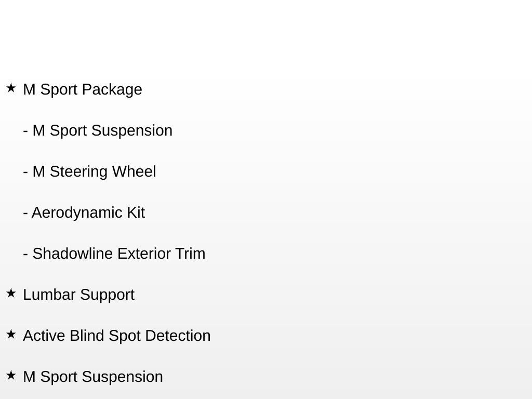532x399 pixels.
Task: Click the star beside the bottom M Sport Suspension
Action: tap(11, 376)
